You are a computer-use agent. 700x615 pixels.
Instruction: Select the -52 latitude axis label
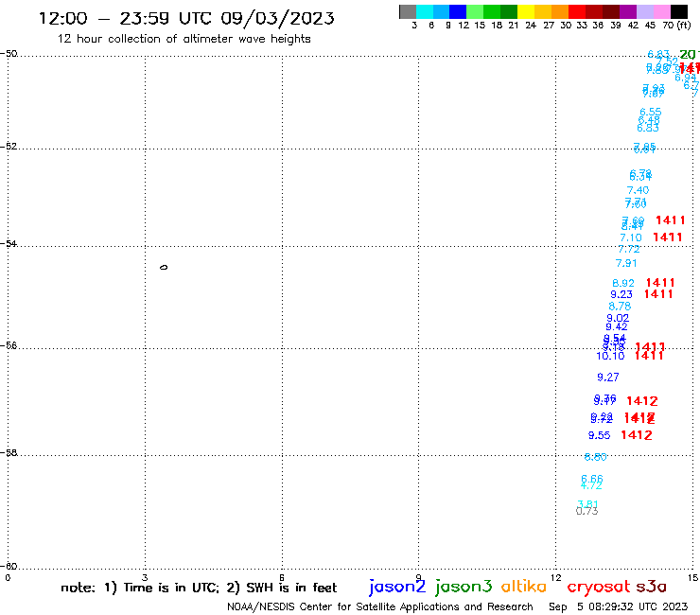[x=9, y=147]
